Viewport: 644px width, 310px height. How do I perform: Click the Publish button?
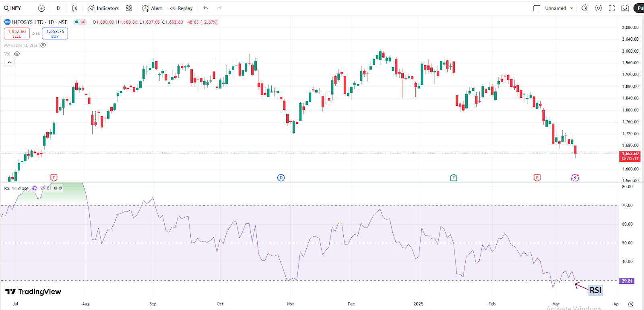click(639, 8)
